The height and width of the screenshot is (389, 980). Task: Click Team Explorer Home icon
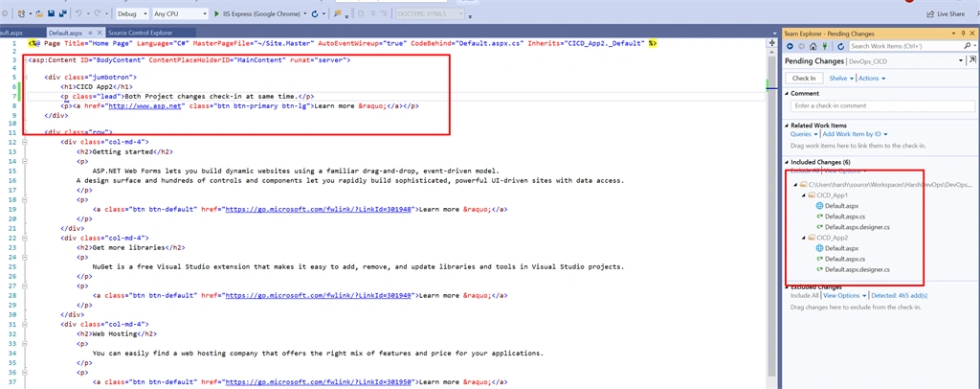click(x=813, y=46)
